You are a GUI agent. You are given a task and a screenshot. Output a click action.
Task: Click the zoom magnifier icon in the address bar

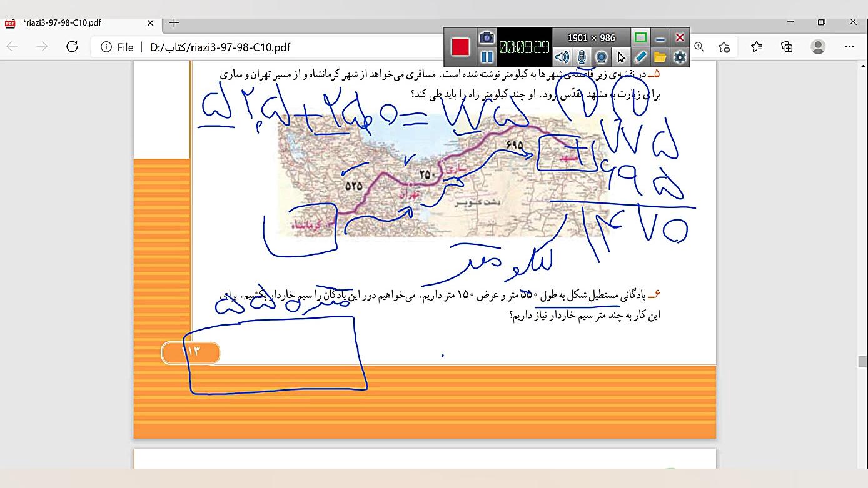(699, 47)
